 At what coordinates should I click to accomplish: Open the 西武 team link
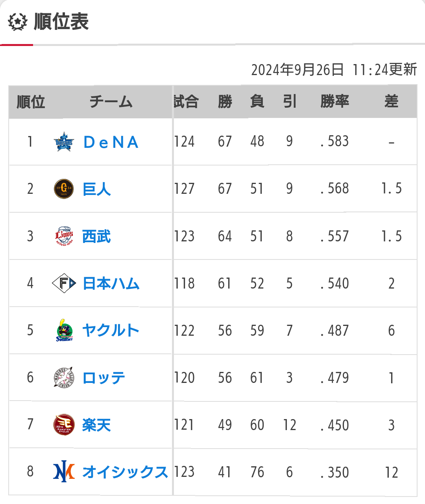click(97, 236)
